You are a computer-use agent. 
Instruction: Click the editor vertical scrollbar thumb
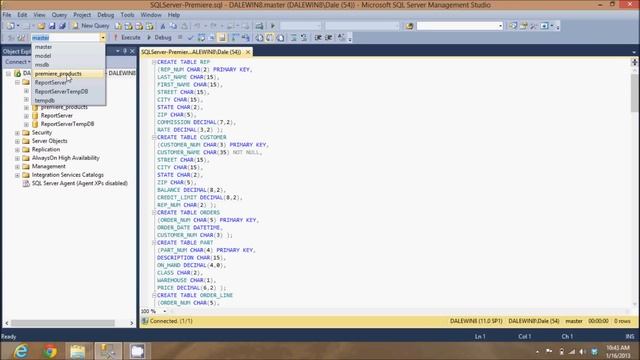tap(634, 93)
